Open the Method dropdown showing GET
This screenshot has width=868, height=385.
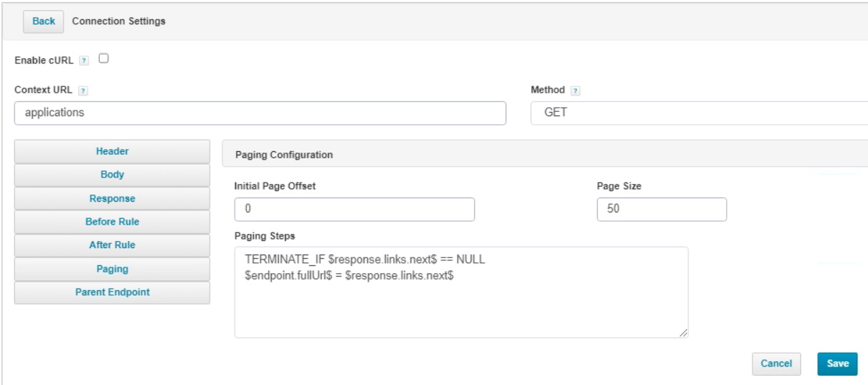(699, 113)
